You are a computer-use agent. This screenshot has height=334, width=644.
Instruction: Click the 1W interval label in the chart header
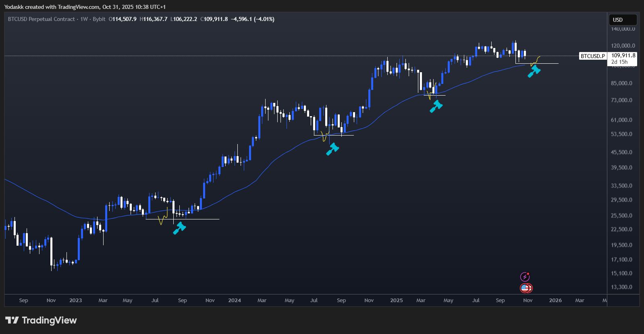click(x=84, y=19)
